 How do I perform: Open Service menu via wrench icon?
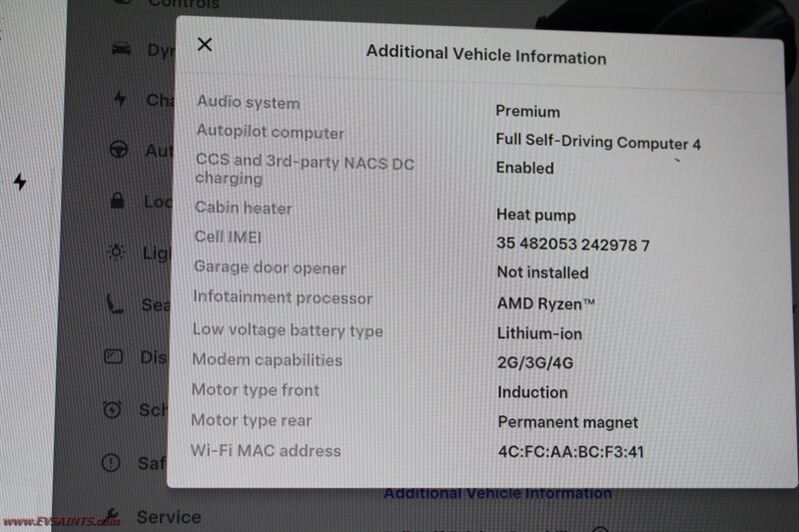tap(112, 515)
